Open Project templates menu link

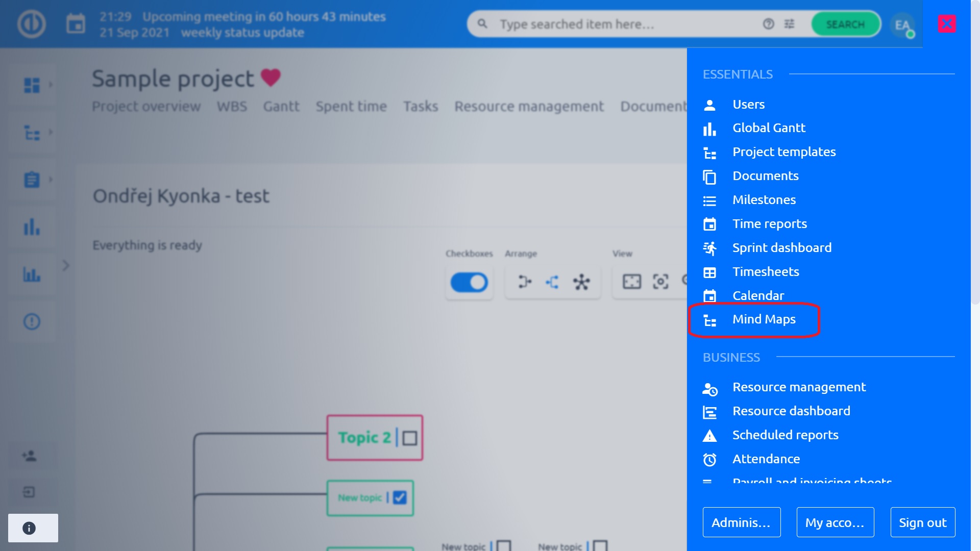click(x=784, y=152)
